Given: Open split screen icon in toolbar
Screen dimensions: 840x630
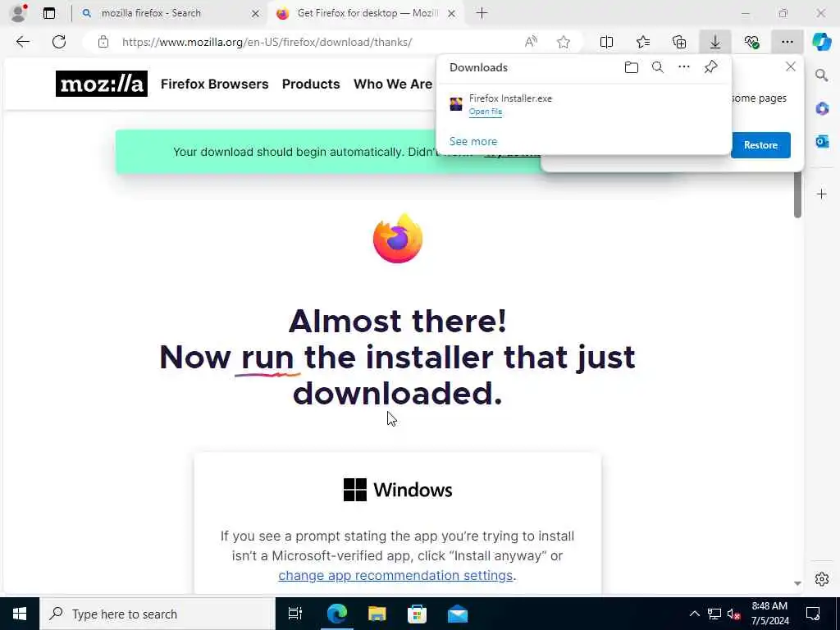Looking at the screenshot, I should pos(606,42).
